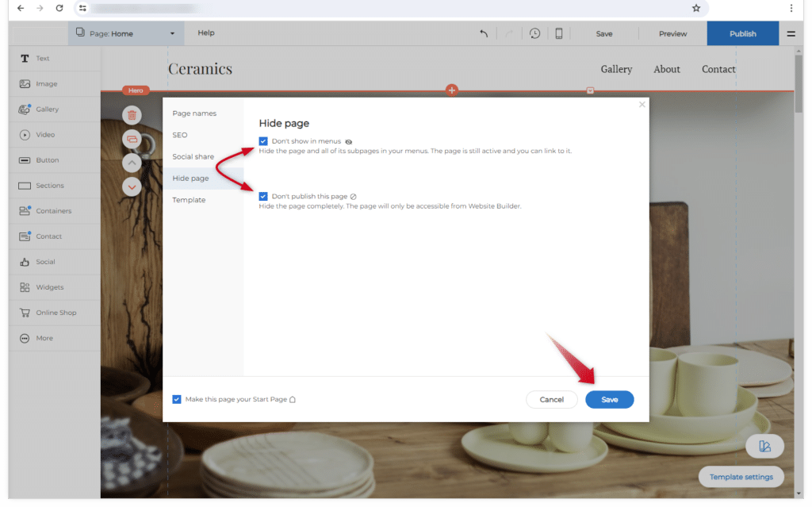Uncheck Don't show in menus
The width and height of the screenshot is (812, 507).
[x=263, y=141]
